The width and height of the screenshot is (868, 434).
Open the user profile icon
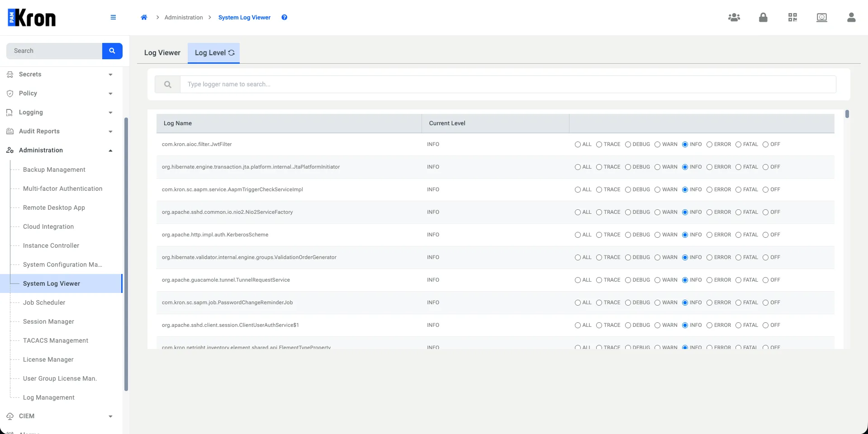851,18
